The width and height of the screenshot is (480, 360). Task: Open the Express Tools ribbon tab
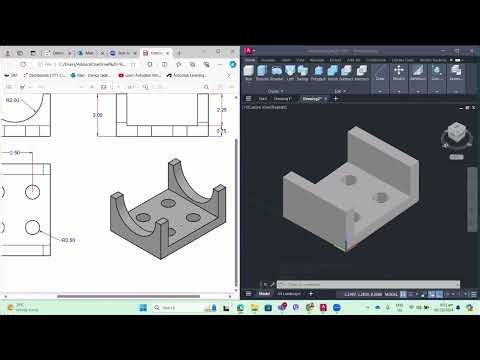[403, 60]
